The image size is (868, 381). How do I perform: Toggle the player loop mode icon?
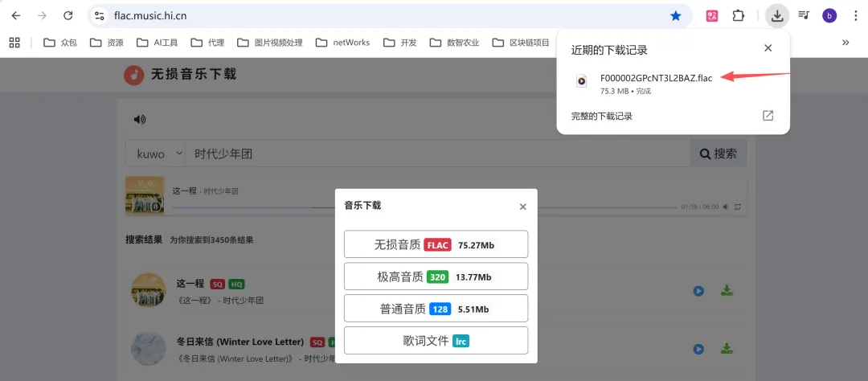click(x=738, y=207)
